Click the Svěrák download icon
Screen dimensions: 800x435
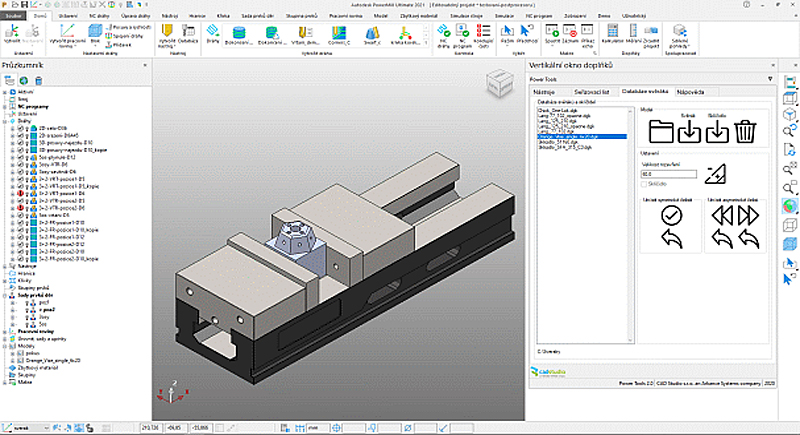coord(689,131)
